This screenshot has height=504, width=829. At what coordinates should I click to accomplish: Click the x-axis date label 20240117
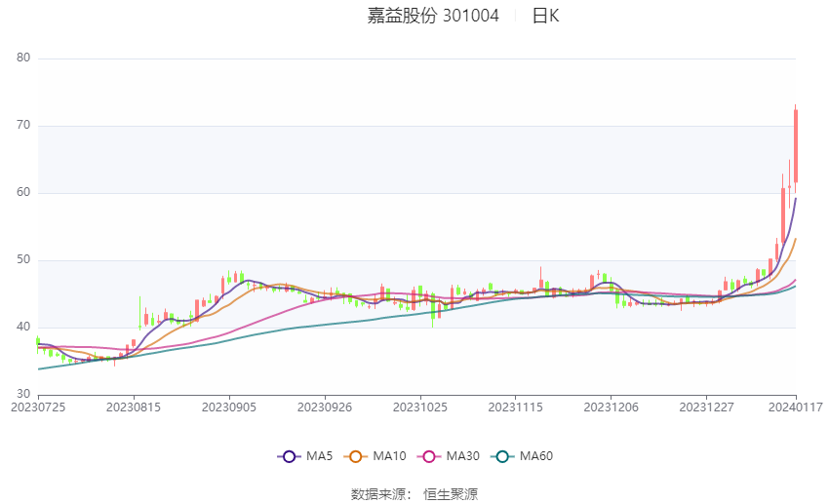pos(796,407)
